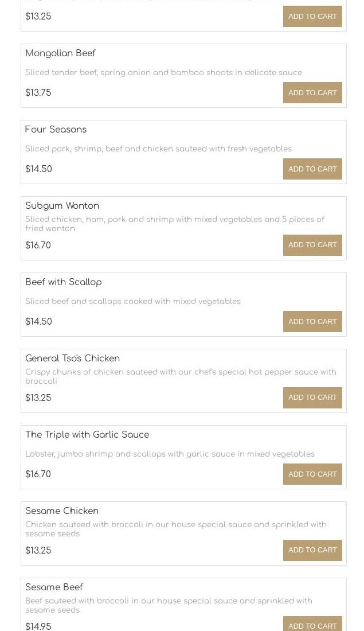Click the Mongolian Beef item title

(60, 53)
